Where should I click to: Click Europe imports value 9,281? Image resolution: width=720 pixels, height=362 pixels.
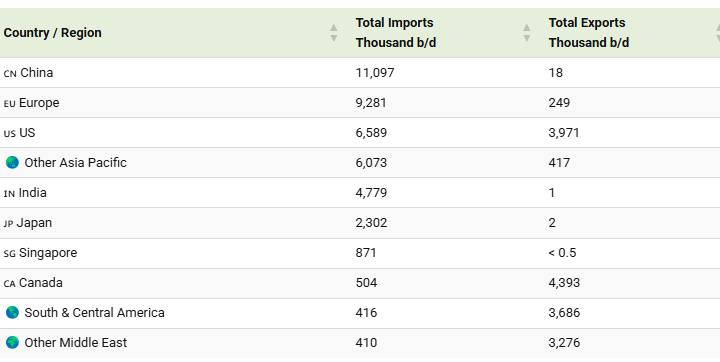point(371,102)
